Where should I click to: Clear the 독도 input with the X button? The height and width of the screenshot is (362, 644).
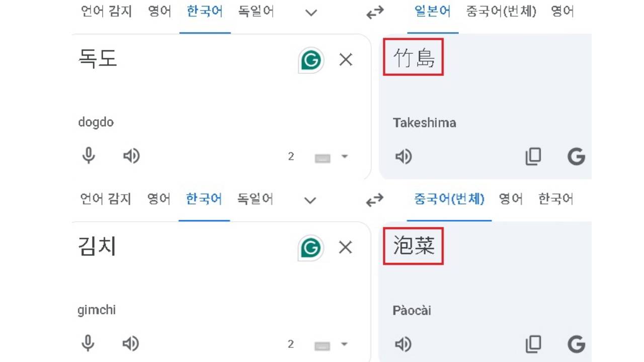346,59
